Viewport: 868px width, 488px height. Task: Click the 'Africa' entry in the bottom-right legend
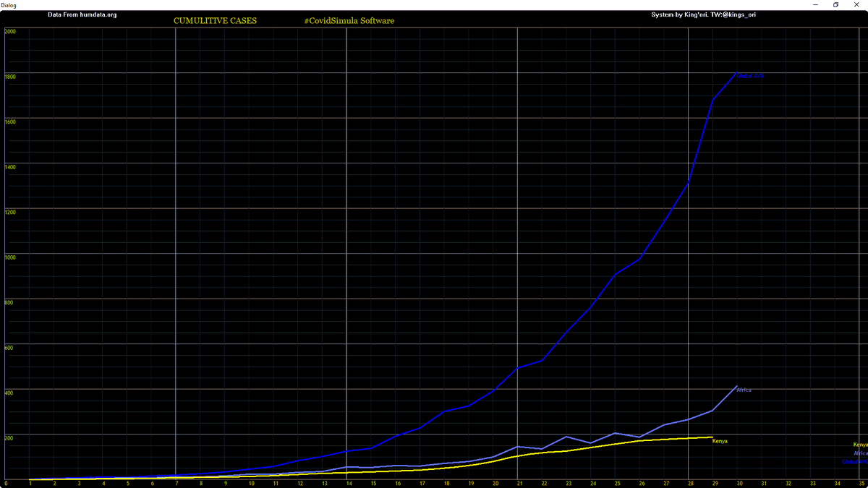tap(861, 453)
